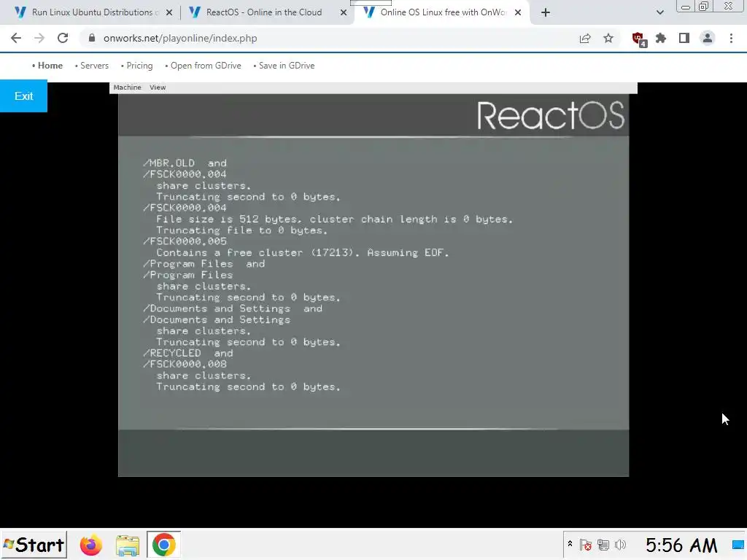Click the '/MBR.OLD and' line

[185, 163]
